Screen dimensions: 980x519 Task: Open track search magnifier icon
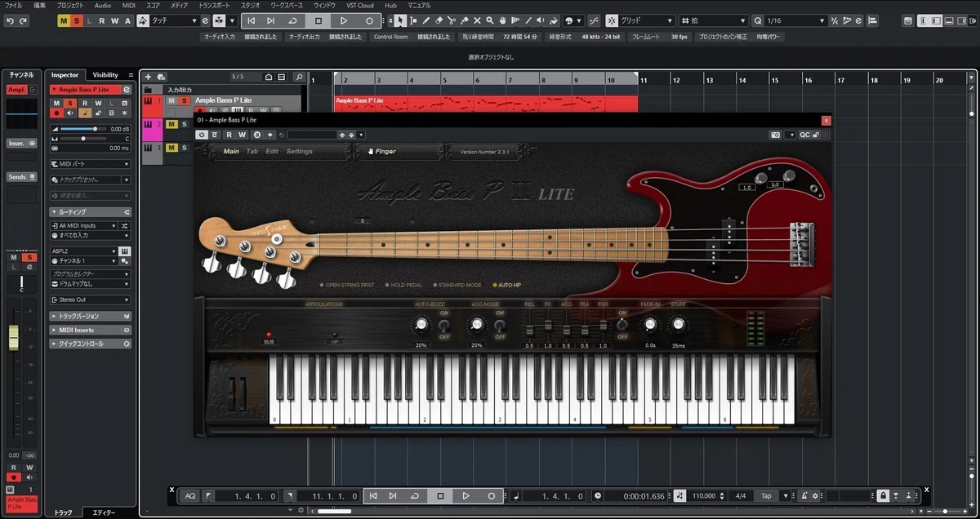(299, 77)
